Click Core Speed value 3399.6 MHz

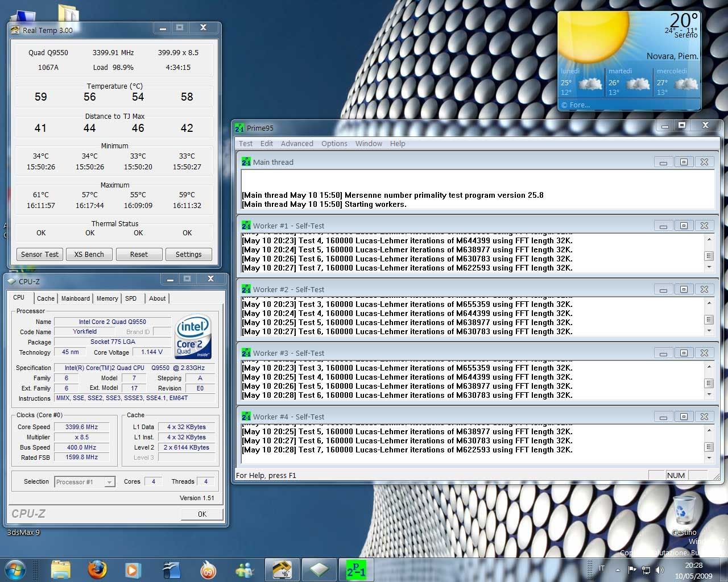[x=82, y=427]
